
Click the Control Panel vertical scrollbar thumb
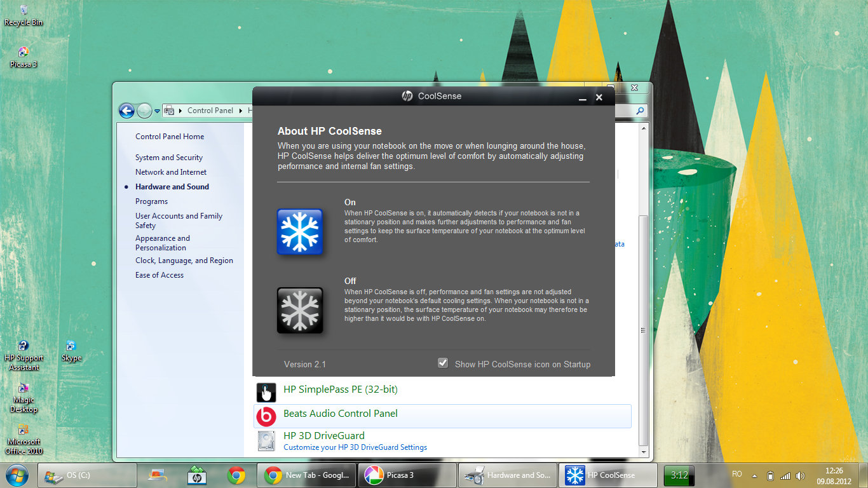(644, 330)
